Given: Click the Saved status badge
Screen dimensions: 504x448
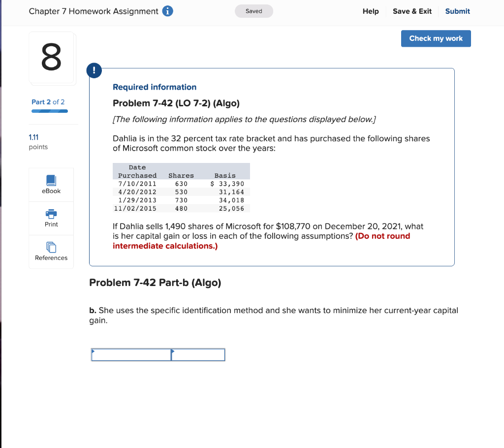Looking at the screenshot, I should [254, 11].
